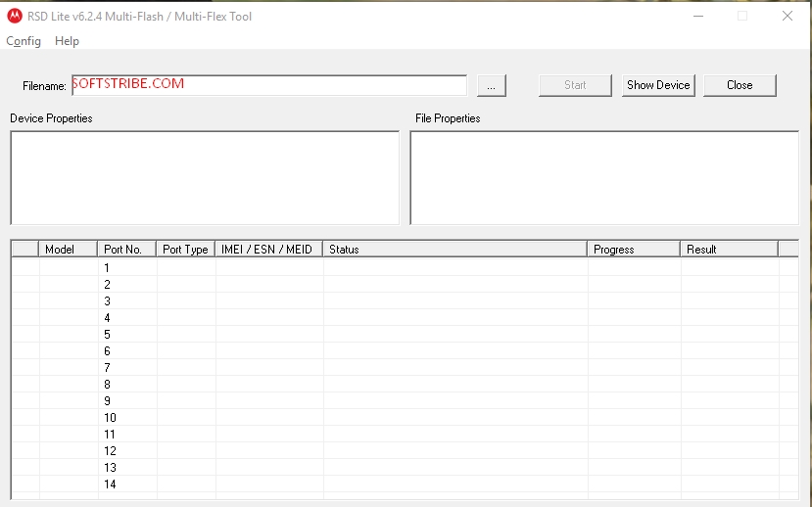Select port number 1 row

tap(405, 267)
